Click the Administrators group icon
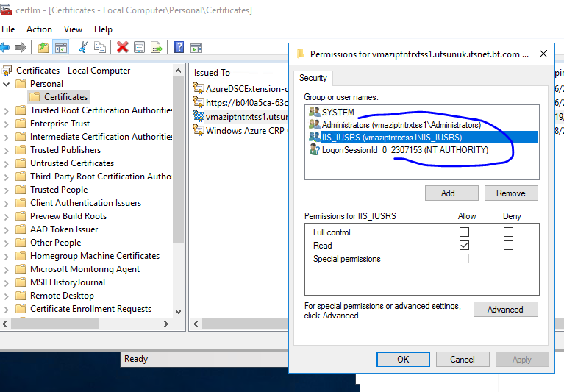The image size is (564, 392). (x=315, y=124)
